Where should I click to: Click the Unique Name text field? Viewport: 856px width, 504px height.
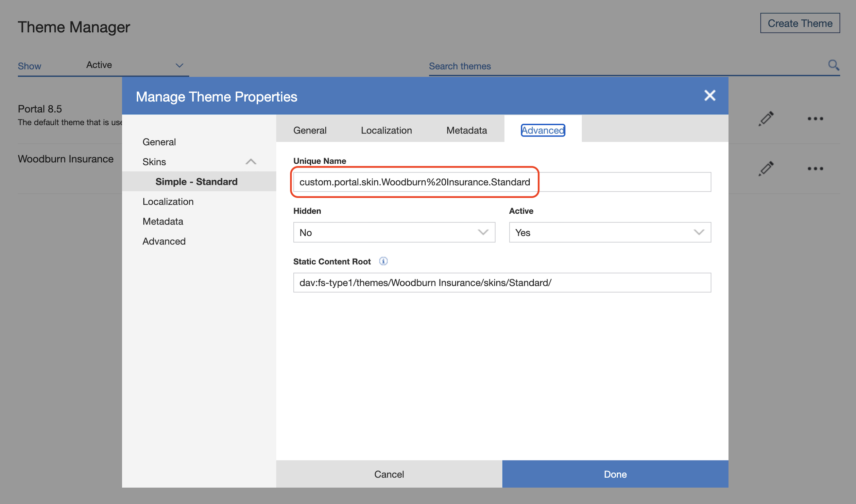pyautogui.click(x=502, y=182)
